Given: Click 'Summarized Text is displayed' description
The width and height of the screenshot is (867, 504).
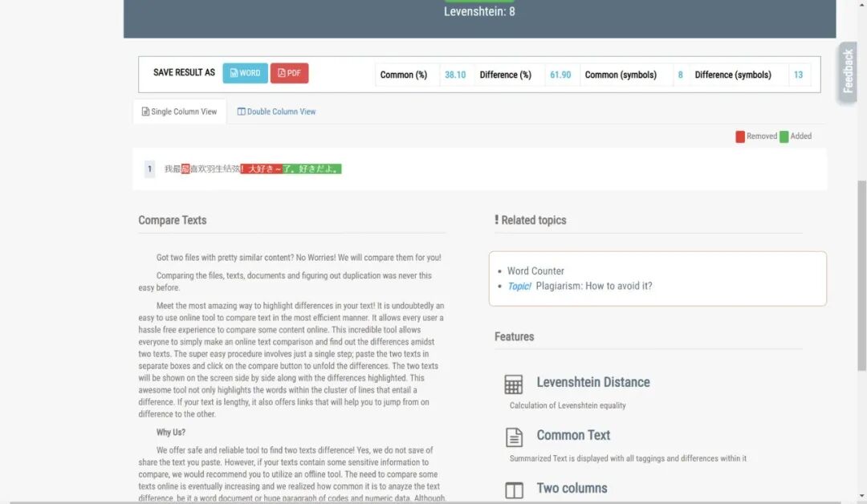Looking at the screenshot, I should (628, 459).
